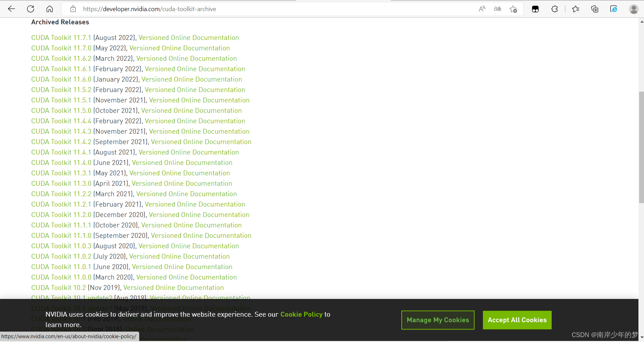Image resolution: width=644 pixels, height=342 pixels.
Task: Open Versioned Online Documentation for 11.6.2
Action: click(x=186, y=58)
